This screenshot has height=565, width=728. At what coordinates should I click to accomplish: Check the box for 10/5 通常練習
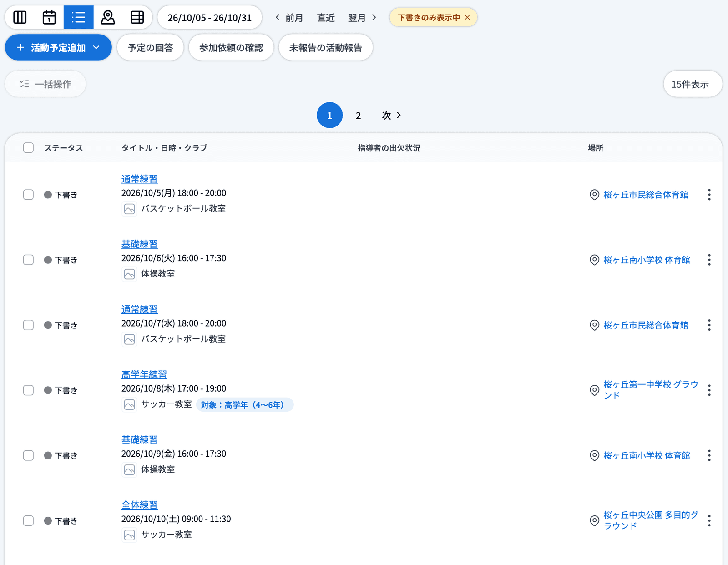click(28, 195)
